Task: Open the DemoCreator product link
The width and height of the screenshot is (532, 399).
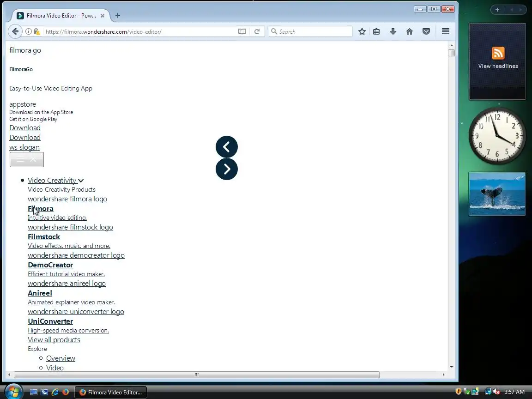Action: tap(50, 265)
